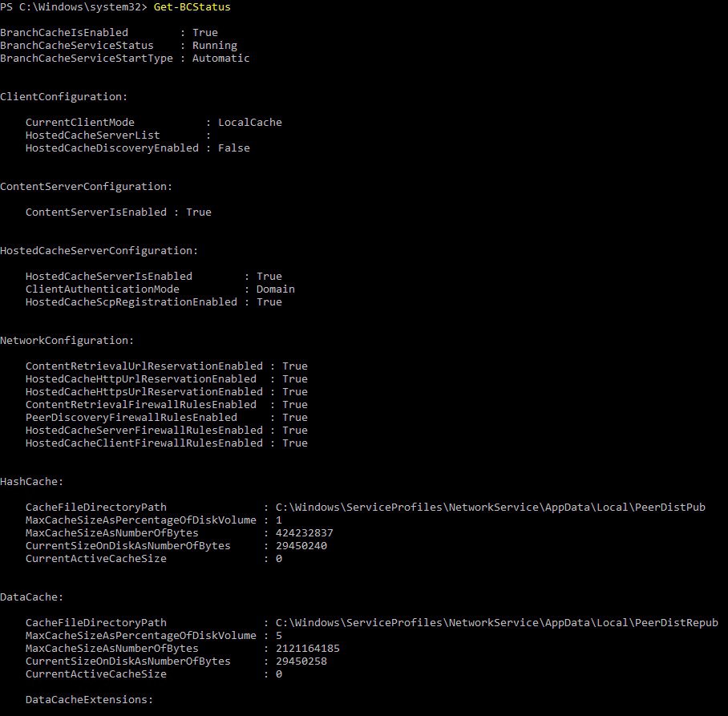Click the HashCache section heading
This screenshot has height=716, width=728.
(x=31, y=482)
